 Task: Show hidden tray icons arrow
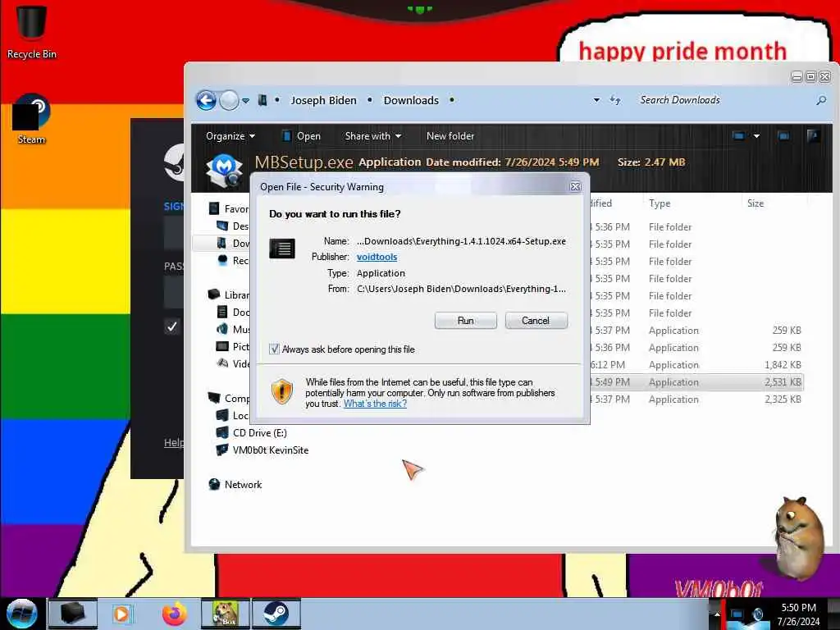[x=717, y=614]
